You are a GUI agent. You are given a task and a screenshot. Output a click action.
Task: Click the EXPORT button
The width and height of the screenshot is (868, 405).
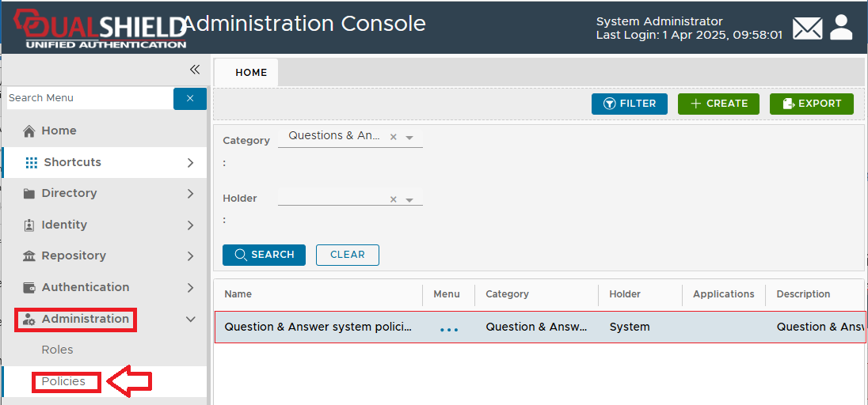(811, 104)
